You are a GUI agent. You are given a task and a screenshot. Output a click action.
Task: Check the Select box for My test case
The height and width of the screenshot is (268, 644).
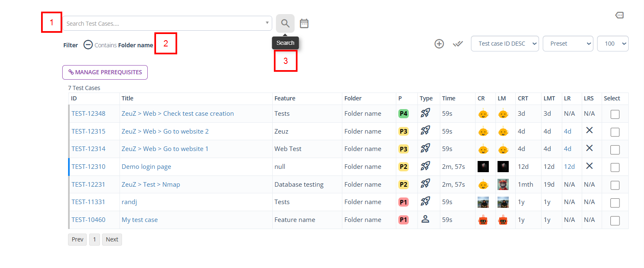point(615,220)
